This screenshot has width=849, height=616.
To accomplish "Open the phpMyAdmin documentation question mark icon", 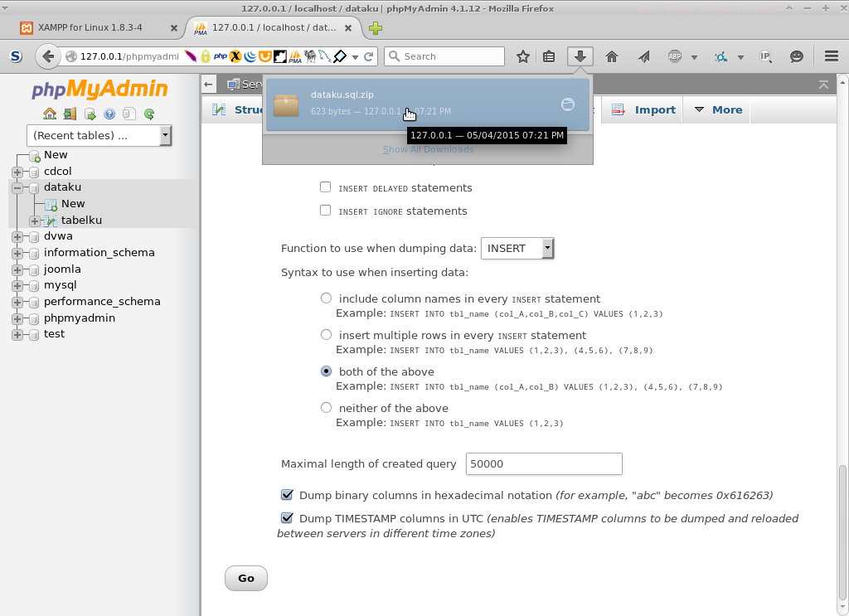I will point(110,113).
